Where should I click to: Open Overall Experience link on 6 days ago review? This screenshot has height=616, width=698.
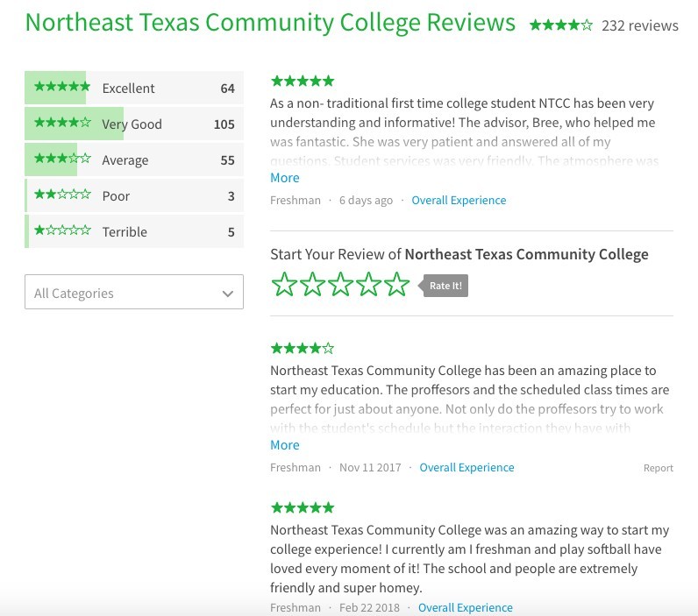coord(459,200)
